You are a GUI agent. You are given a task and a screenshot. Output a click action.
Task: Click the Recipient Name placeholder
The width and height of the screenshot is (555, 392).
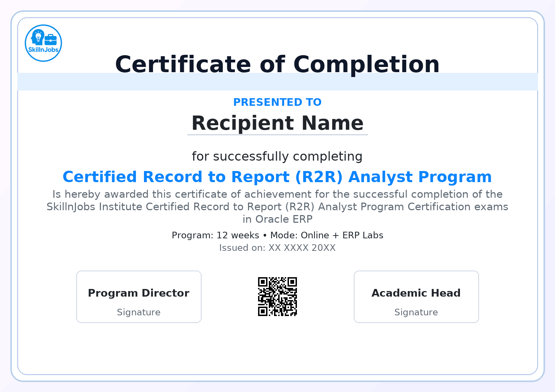[x=277, y=123]
